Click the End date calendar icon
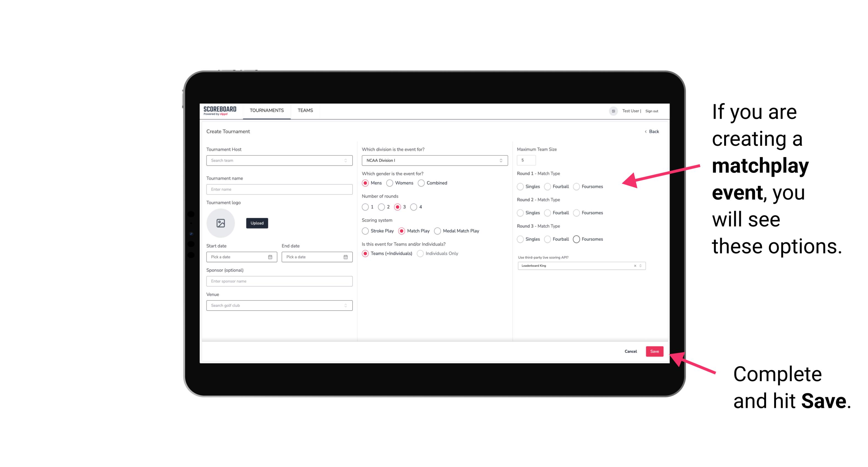Screen dimensions: 868x467 click(345, 257)
